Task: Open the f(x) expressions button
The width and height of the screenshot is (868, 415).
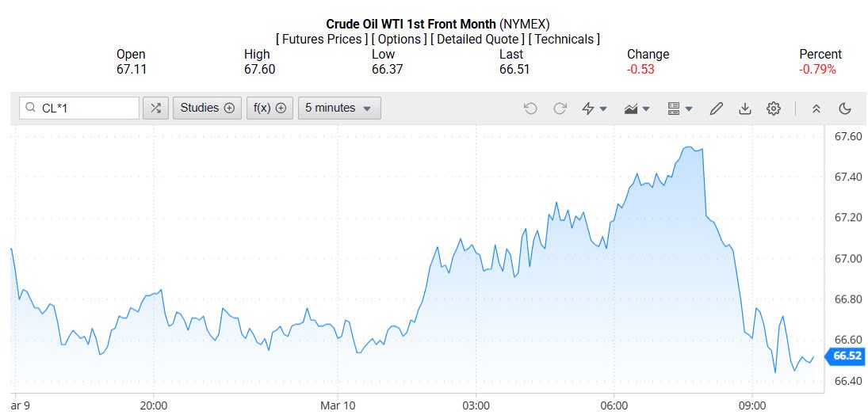Action: 270,108
